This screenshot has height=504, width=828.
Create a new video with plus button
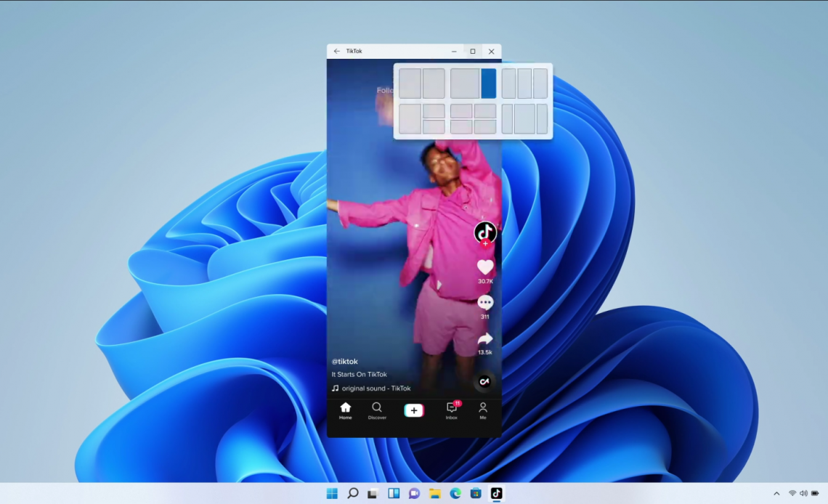pos(414,410)
